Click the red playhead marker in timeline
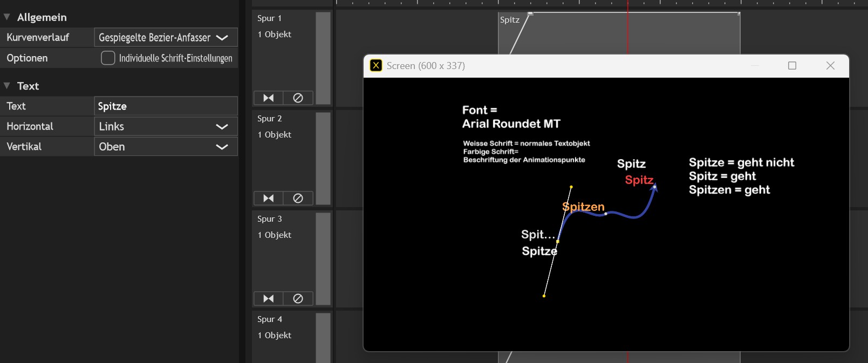The width and height of the screenshot is (868, 363). (x=627, y=27)
